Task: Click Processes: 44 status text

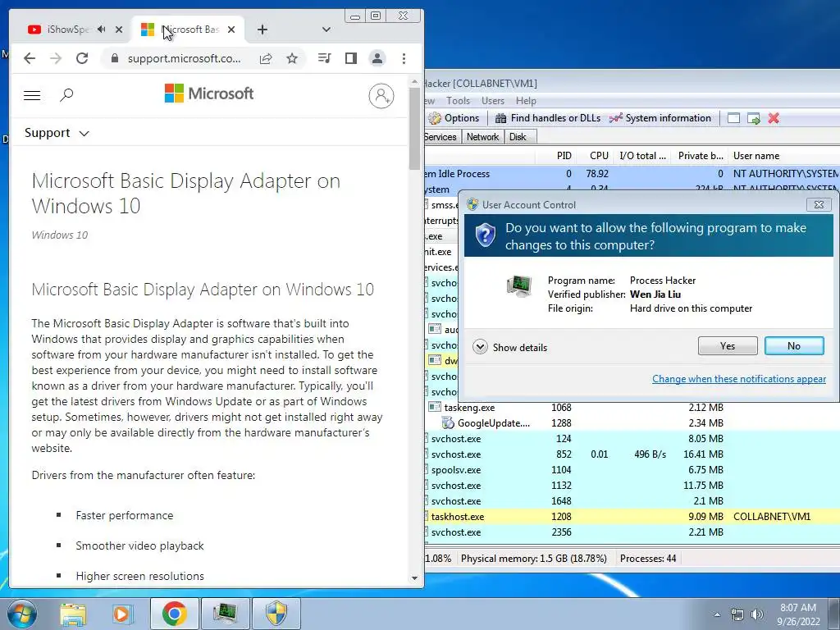Action: [648, 559]
